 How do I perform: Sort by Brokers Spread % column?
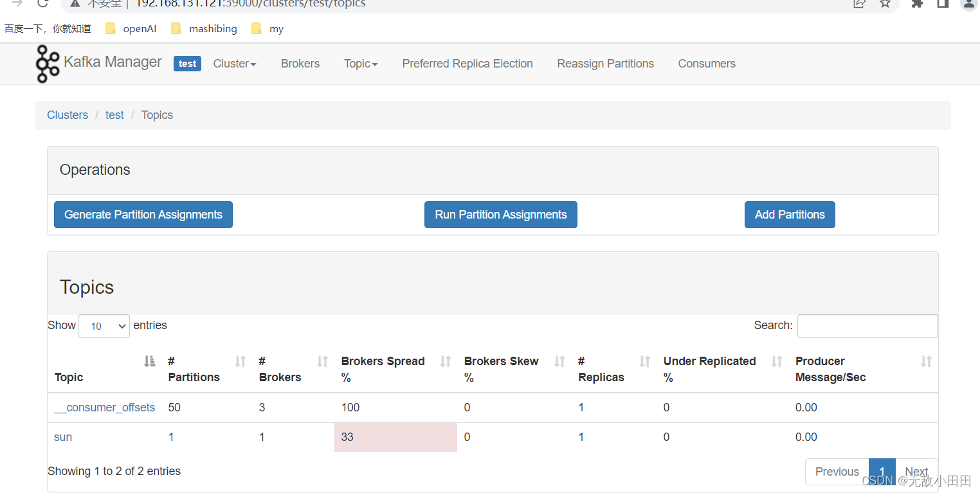coord(446,361)
